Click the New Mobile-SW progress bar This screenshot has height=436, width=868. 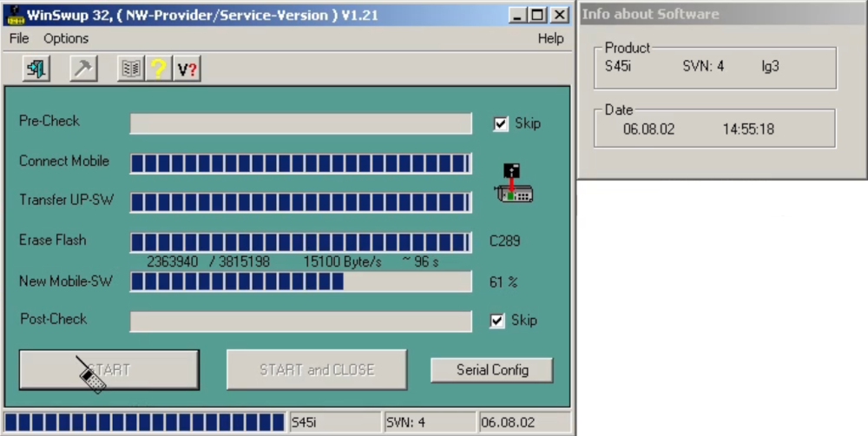(300, 281)
